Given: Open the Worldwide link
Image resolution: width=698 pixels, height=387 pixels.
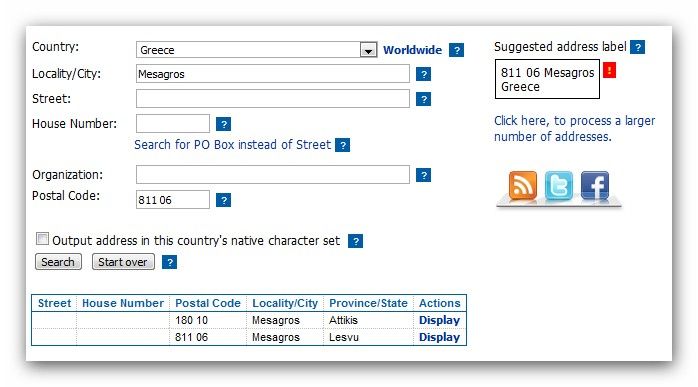Looking at the screenshot, I should click(x=413, y=50).
